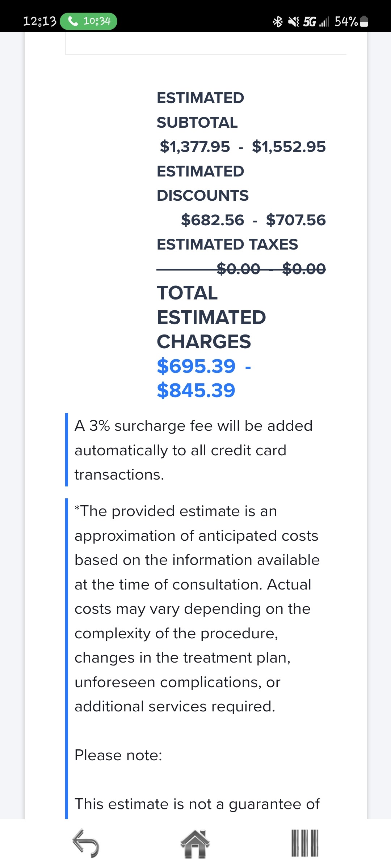Tap the 'Please note:' text
The width and height of the screenshot is (391, 868).
(118, 755)
